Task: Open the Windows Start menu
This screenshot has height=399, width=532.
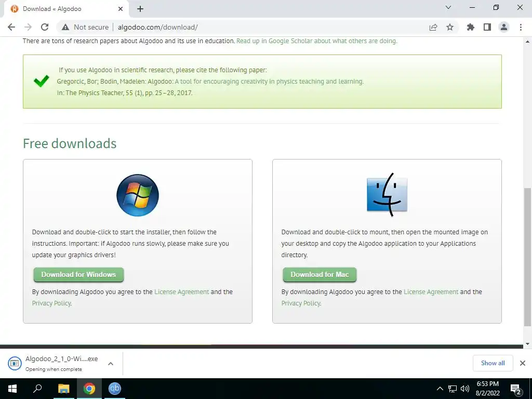Action: point(12,389)
